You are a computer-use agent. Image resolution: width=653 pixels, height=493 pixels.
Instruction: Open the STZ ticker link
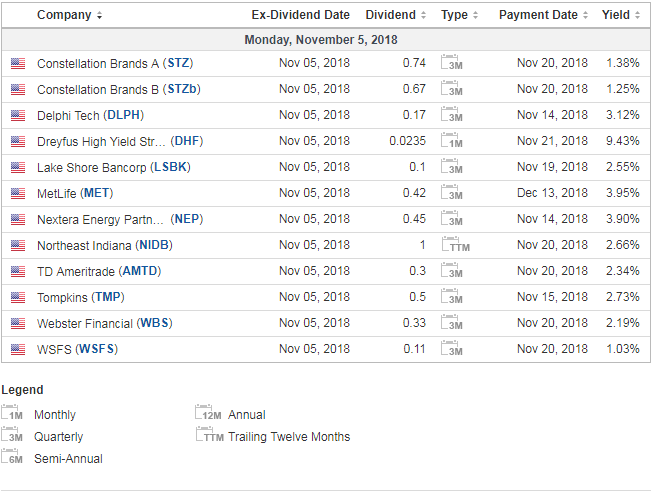(x=178, y=63)
